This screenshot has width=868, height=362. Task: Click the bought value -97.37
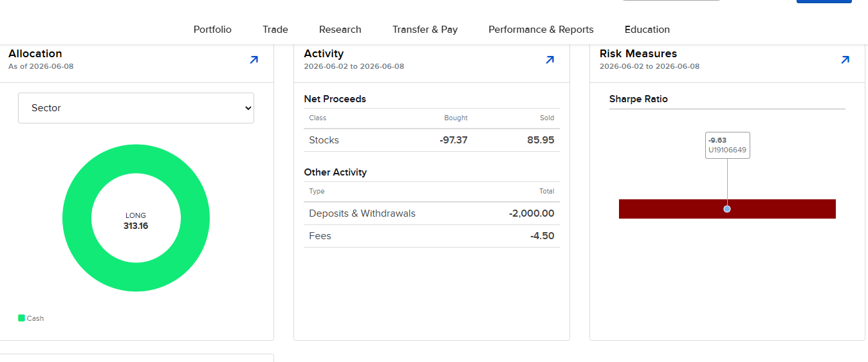454,140
